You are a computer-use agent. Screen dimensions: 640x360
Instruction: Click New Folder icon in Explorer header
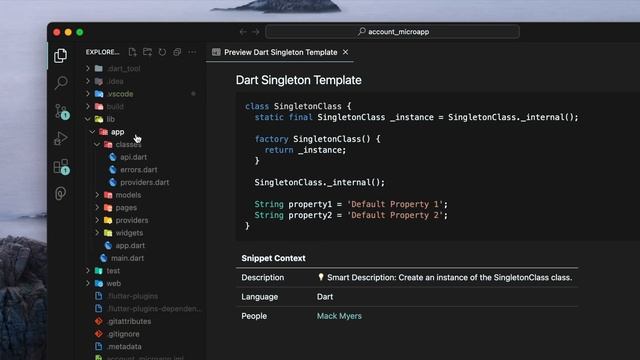[x=147, y=52]
